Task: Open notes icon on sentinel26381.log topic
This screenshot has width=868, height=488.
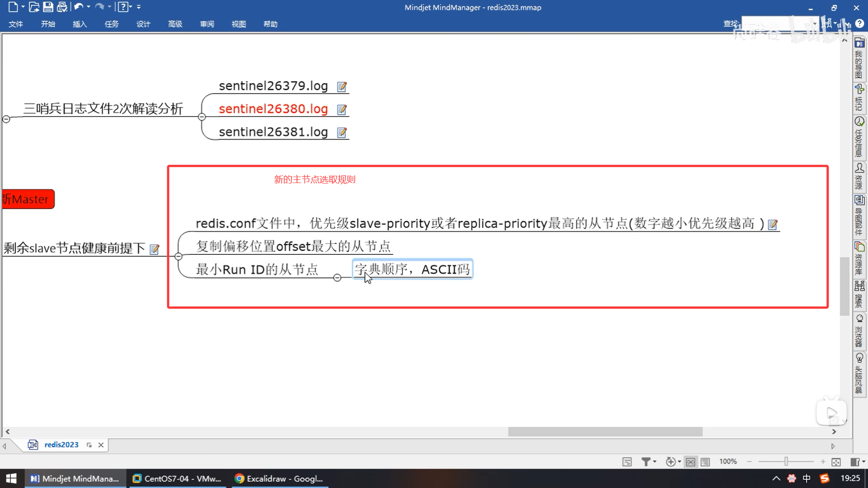Action: coord(342,132)
